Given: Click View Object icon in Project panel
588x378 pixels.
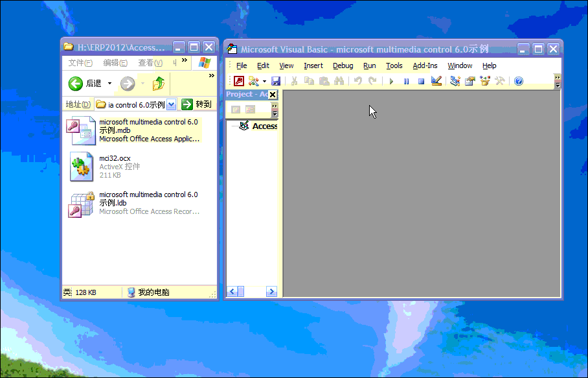Looking at the screenshot, I should point(250,110).
